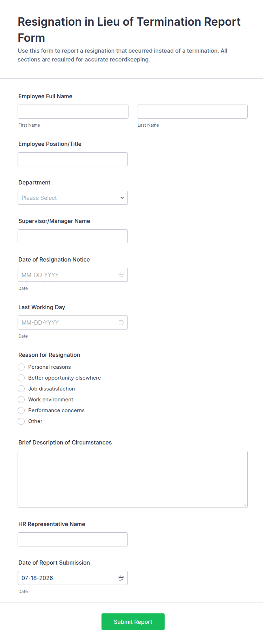The height and width of the screenshot is (644, 263).
Task: Grab the textarea resize handle corner
Action: [245, 505]
